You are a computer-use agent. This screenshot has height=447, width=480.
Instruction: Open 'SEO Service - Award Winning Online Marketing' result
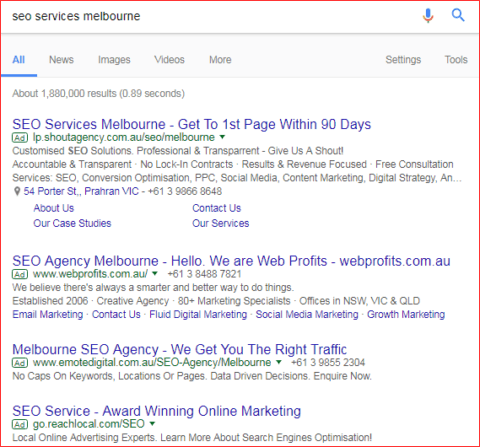(x=157, y=411)
